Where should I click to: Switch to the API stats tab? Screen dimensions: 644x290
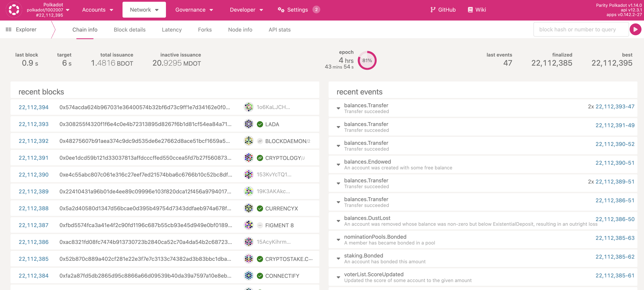(x=280, y=30)
